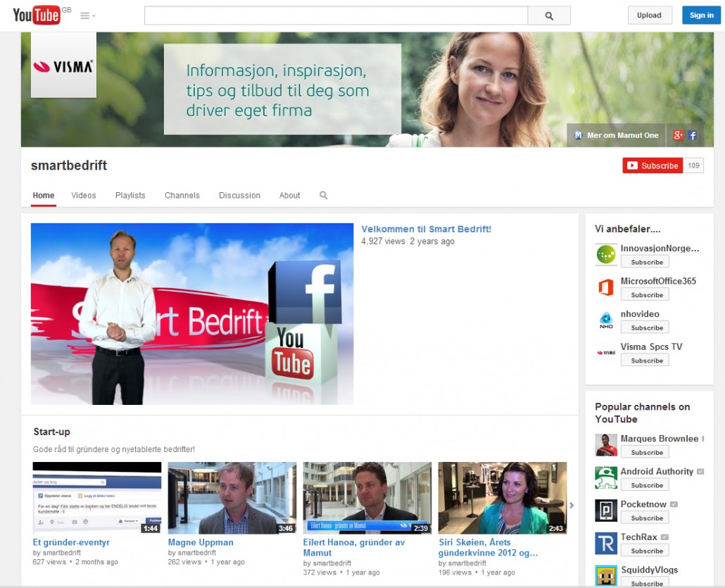Open the About tab

(289, 195)
